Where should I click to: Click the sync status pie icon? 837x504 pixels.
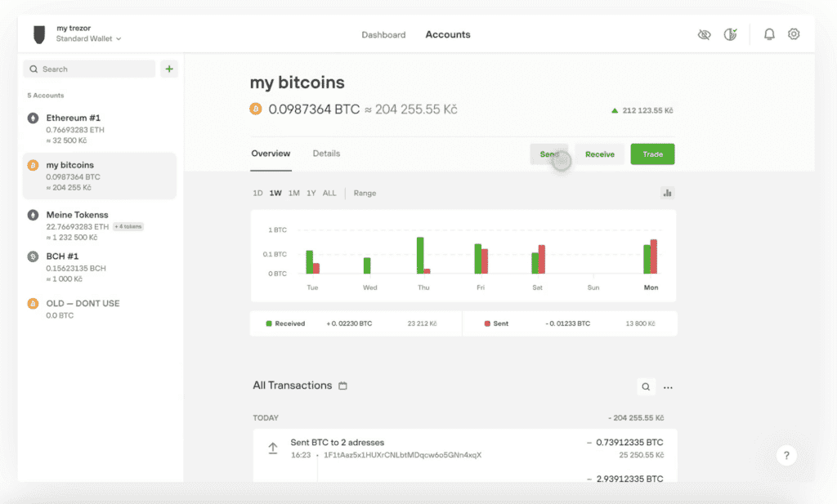coord(730,34)
